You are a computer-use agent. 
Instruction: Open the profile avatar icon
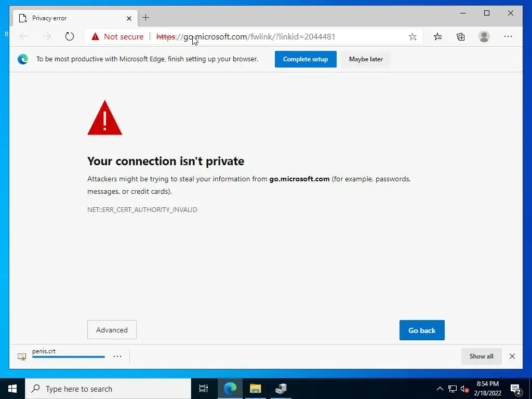point(484,37)
